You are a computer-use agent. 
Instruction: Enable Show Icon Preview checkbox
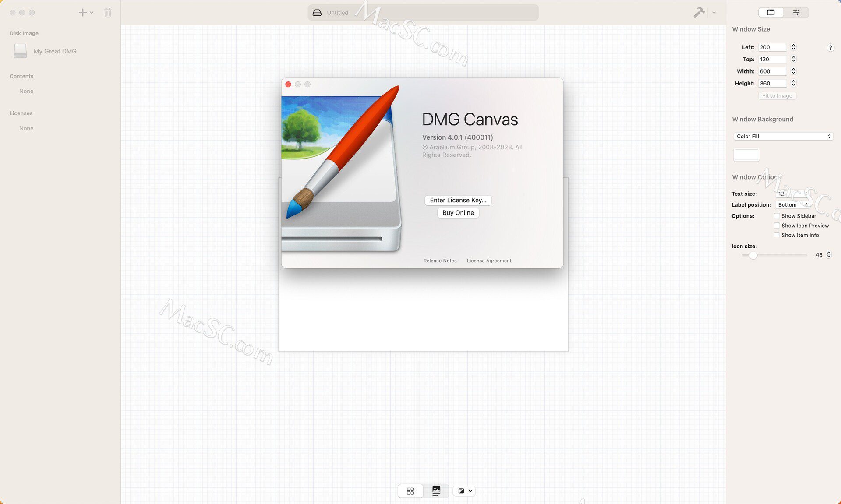(776, 226)
